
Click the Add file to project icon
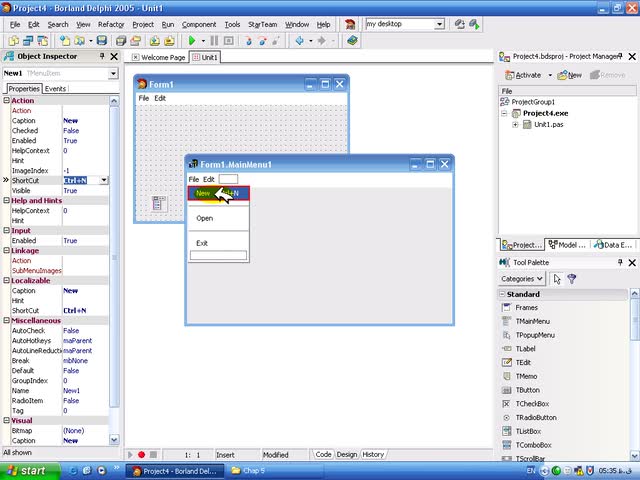(155, 41)
